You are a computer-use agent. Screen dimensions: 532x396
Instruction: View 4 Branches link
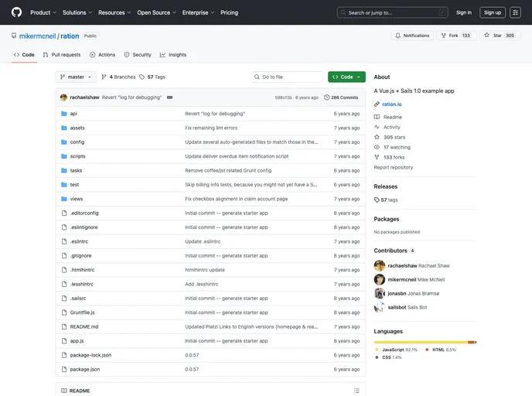[118, 77]
